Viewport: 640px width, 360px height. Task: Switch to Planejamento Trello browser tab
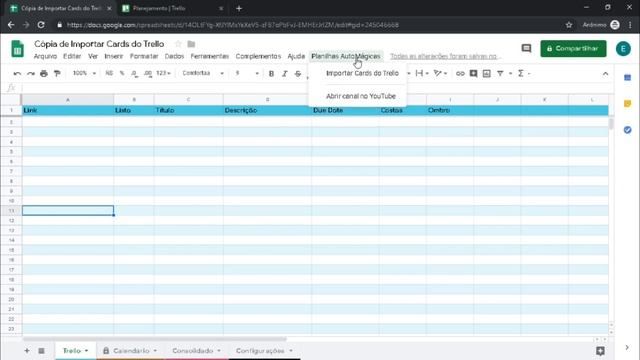pos(172,8)
